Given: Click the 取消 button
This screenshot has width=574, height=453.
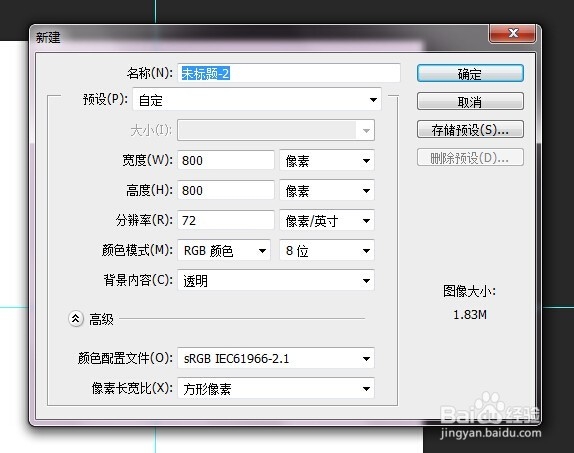Looking at the screenshot, I should [470, 101].
